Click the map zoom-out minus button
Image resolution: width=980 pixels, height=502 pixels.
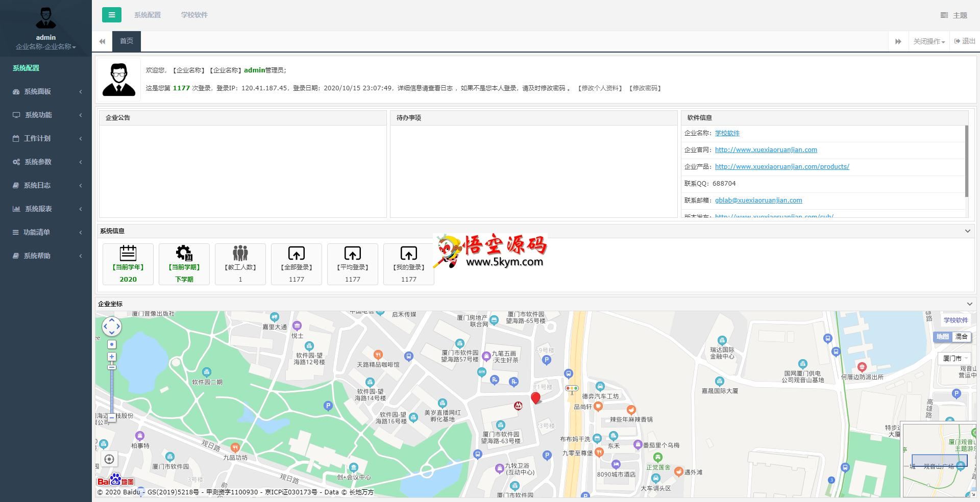(x=112, y=417)
